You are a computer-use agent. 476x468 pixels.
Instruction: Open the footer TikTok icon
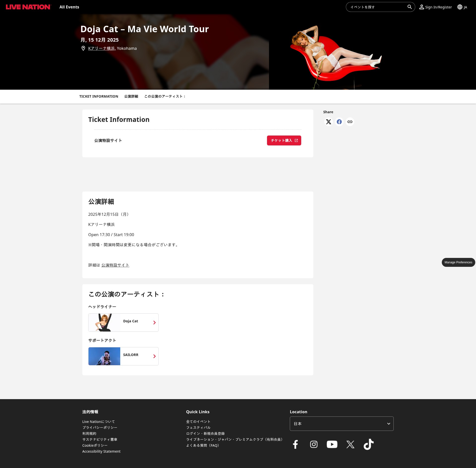point(369,444)
